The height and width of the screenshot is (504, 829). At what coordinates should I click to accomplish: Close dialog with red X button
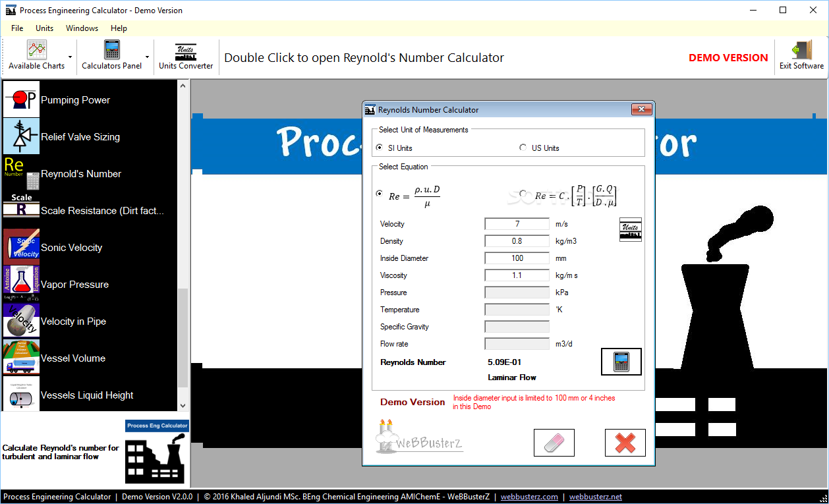(x=625, y=443)
